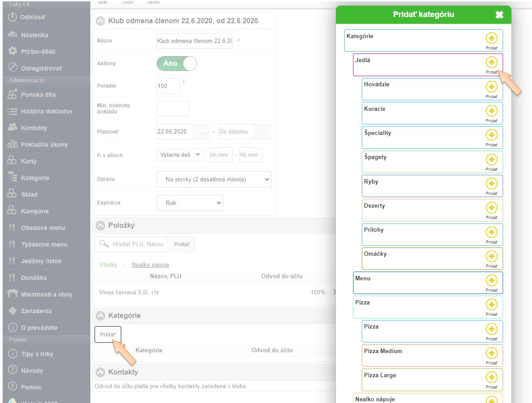532x403 pixels.
Task: Add the Menu category with plus icon
Action: 491,280
